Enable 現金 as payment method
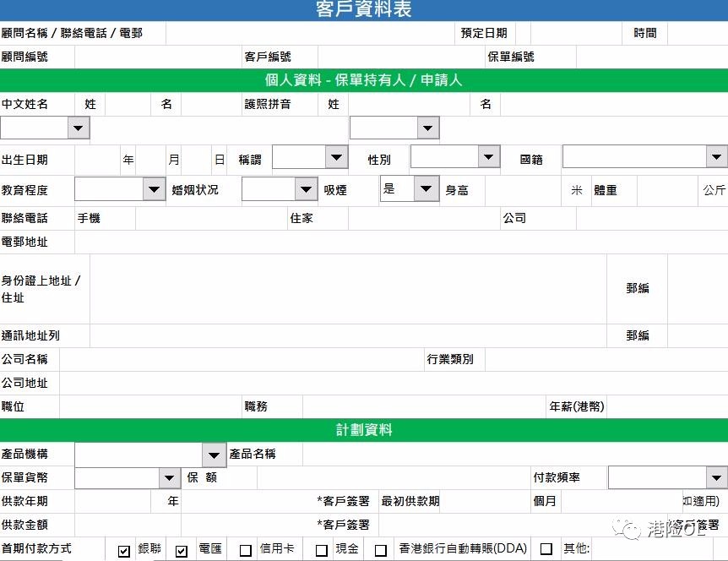 coord(321,549)
